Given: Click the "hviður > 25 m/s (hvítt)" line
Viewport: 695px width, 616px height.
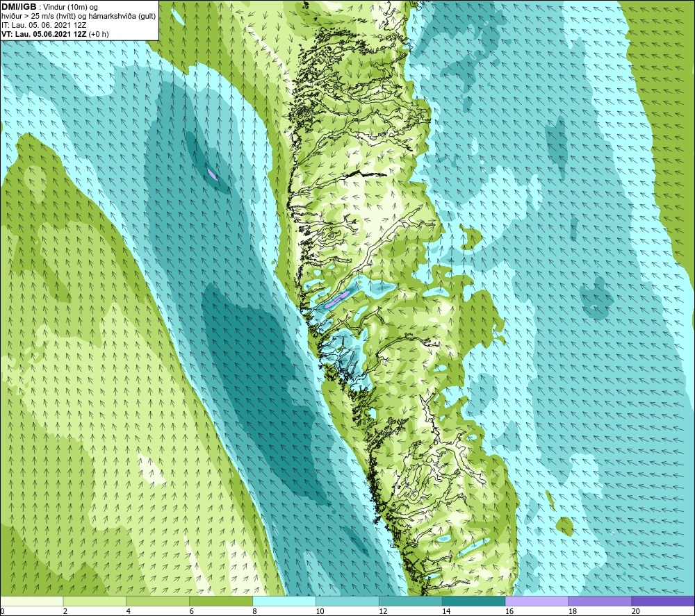Looking at the screenshot, I should pos(40,17).
